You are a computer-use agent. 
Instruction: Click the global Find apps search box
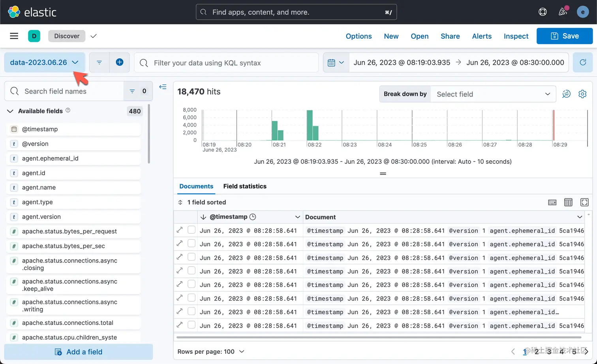296,12
